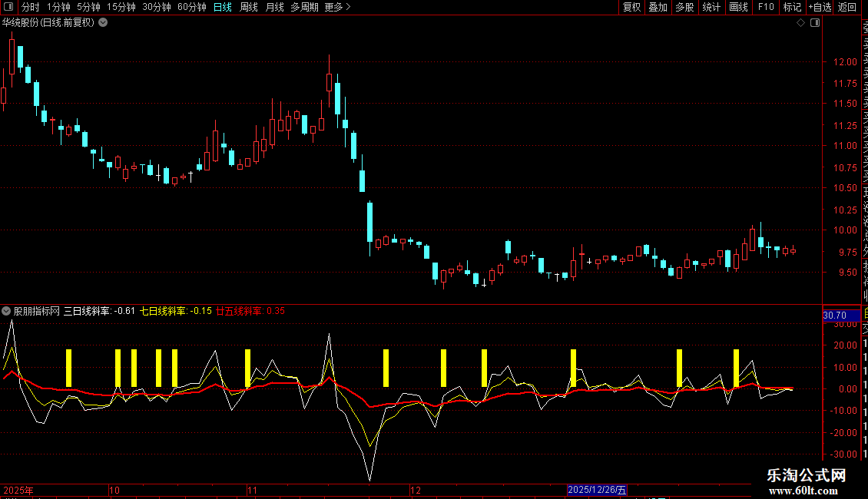The image size is (868, 499).
Task: Select the 60分钟 period tab
Action: [191, 7]
